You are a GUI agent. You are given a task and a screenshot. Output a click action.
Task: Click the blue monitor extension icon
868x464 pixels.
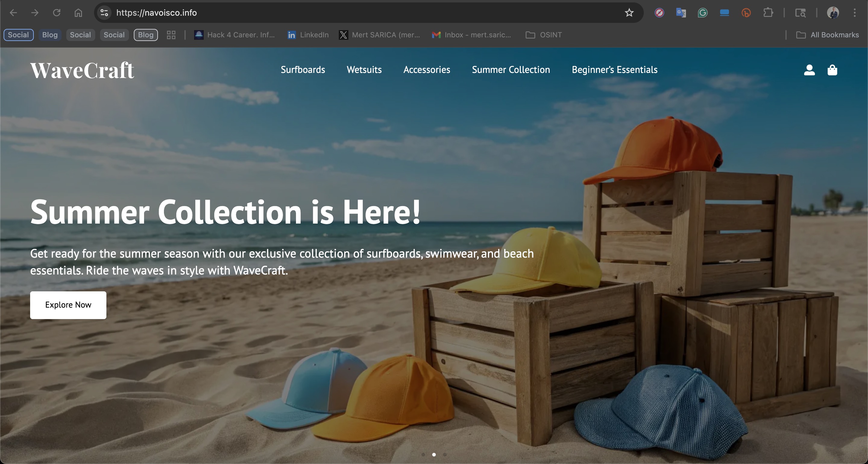pyautogui.click(x=725, y=13)
